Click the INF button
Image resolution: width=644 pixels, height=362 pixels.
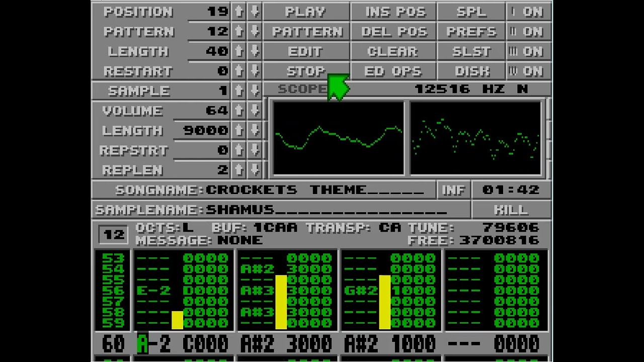click(454, 190)
